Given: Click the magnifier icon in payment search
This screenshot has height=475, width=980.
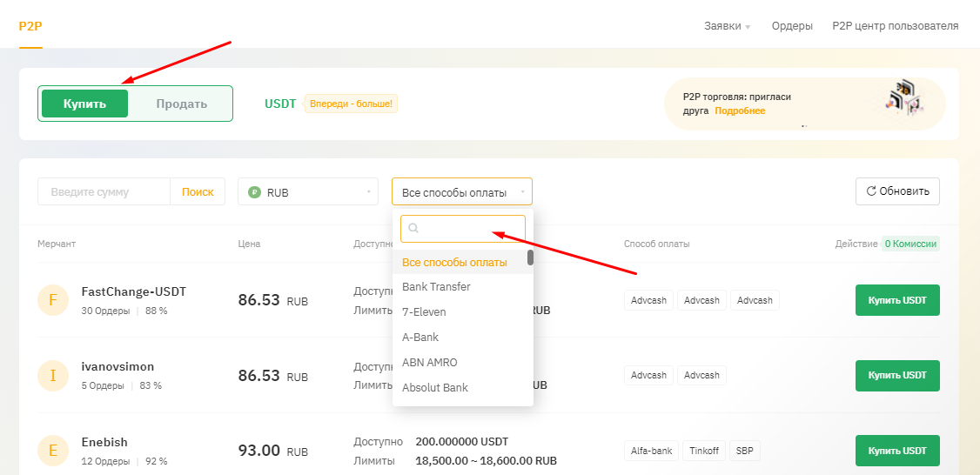Looking at the screenshot, I should (x=413, y=229).
